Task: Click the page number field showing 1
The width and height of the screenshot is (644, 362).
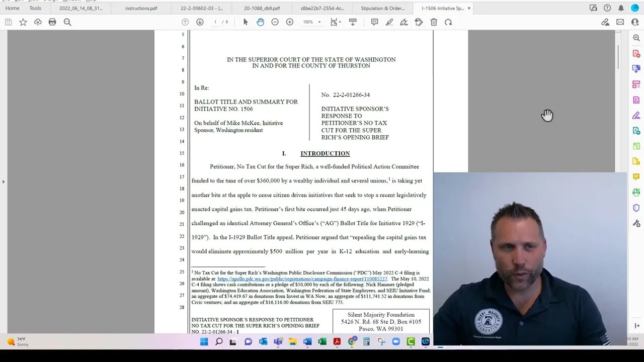Action: point(215,22)
